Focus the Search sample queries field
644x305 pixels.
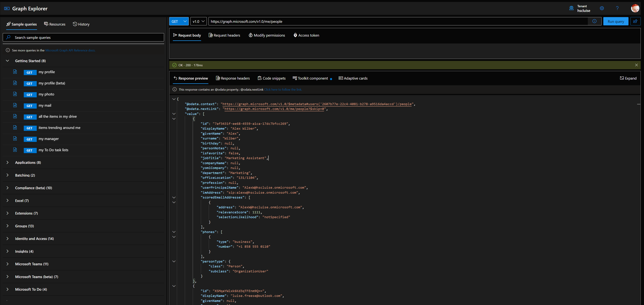coord(84,37)
